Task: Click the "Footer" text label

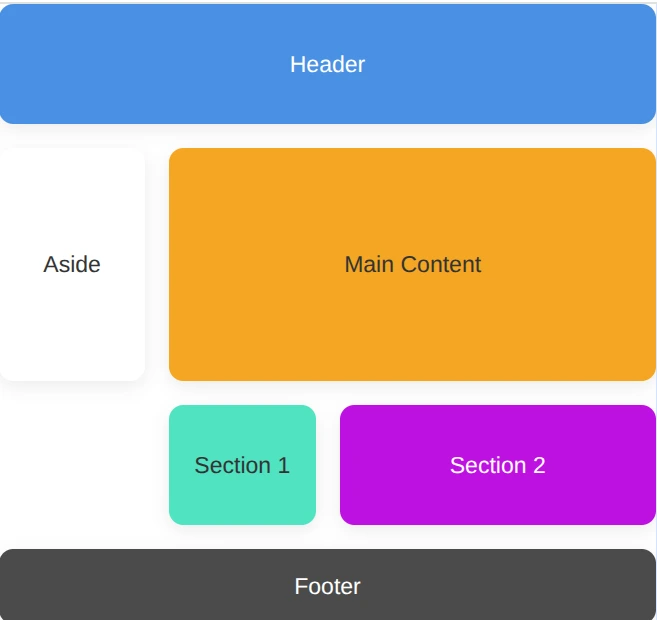Action: (x=327, y=586)
